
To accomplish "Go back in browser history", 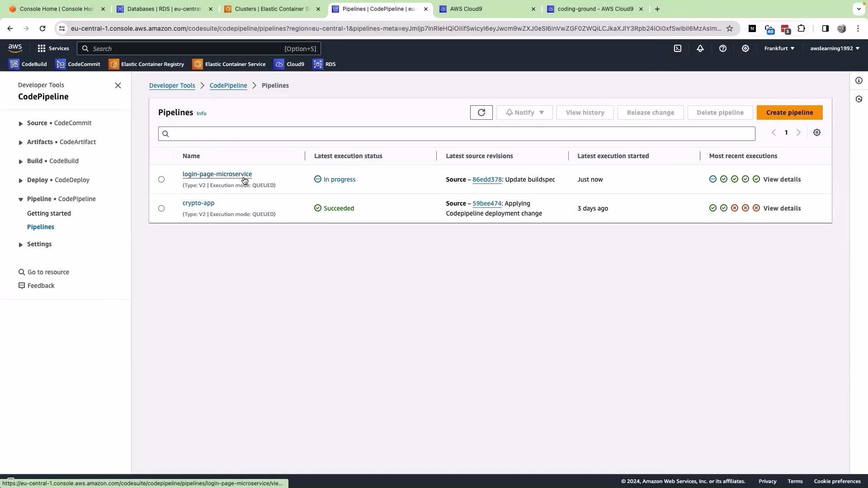I will [x=10, y=28].
